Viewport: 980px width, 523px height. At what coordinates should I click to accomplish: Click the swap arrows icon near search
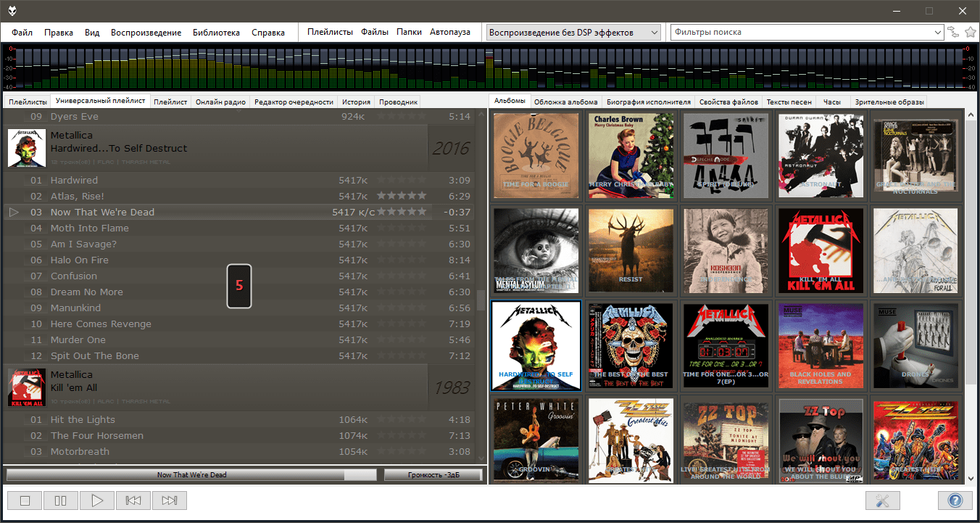point(953,32)
